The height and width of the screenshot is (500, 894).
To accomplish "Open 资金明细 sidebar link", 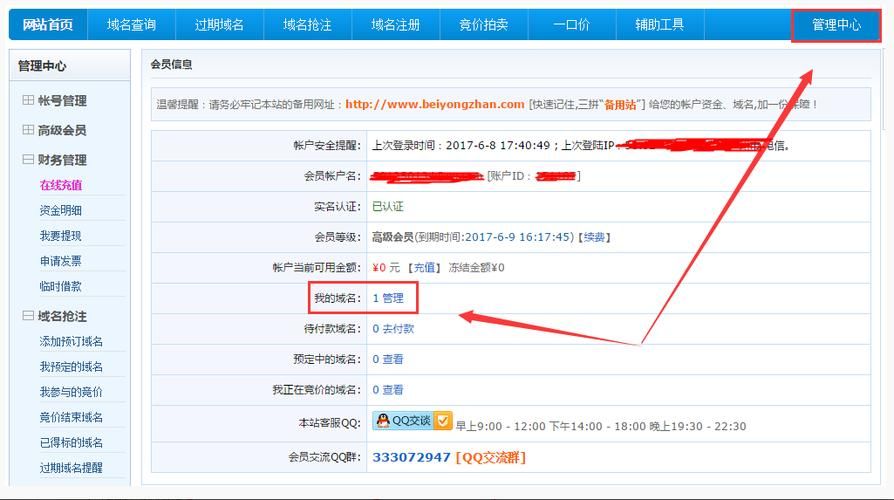I will (61, 210).
